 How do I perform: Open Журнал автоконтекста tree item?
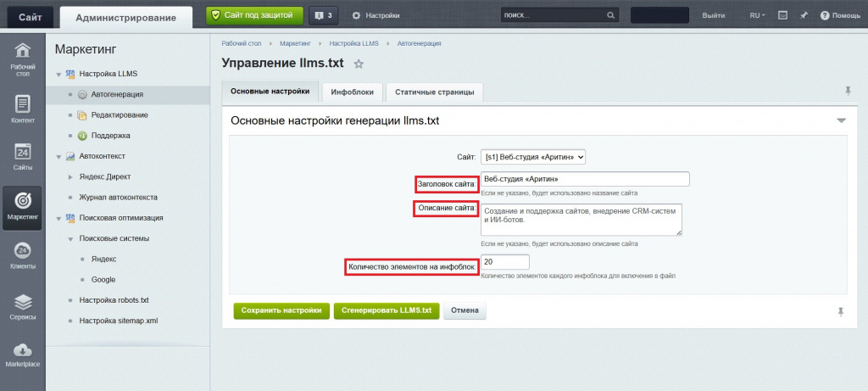(x=119, y=198)
